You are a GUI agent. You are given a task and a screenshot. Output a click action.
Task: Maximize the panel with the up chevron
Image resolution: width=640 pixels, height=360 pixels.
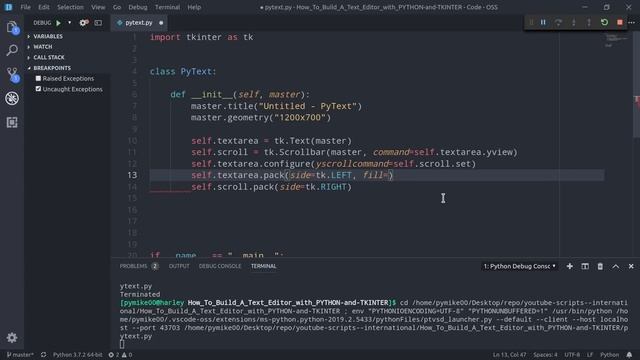[616, 266]
